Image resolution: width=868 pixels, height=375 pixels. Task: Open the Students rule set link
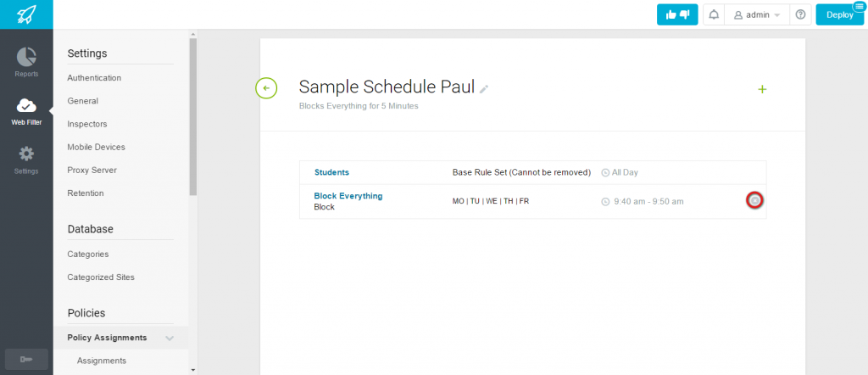tap(331, 172)
